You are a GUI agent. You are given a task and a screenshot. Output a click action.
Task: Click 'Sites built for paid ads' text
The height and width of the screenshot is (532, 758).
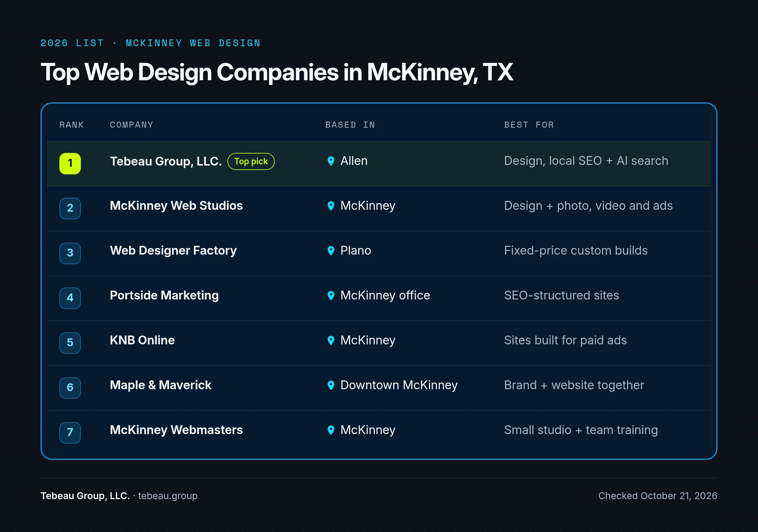(x=566, y=341)
